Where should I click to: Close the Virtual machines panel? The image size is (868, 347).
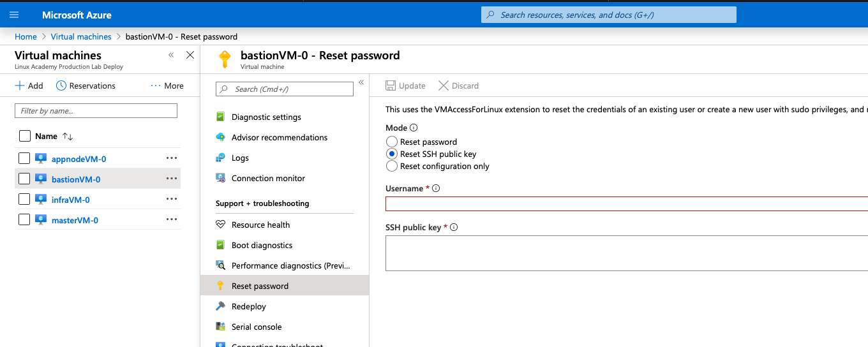point(190,55)
